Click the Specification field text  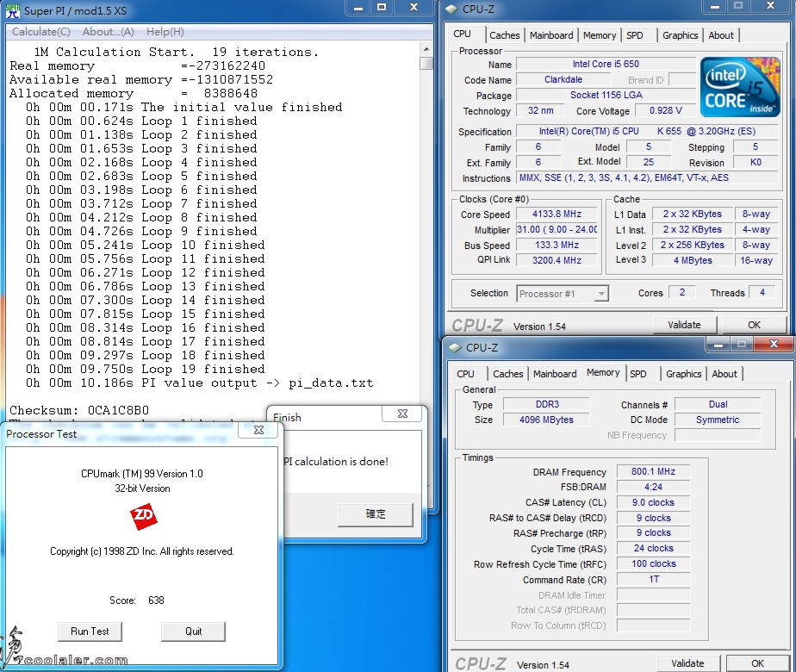[x=647, y=131]
